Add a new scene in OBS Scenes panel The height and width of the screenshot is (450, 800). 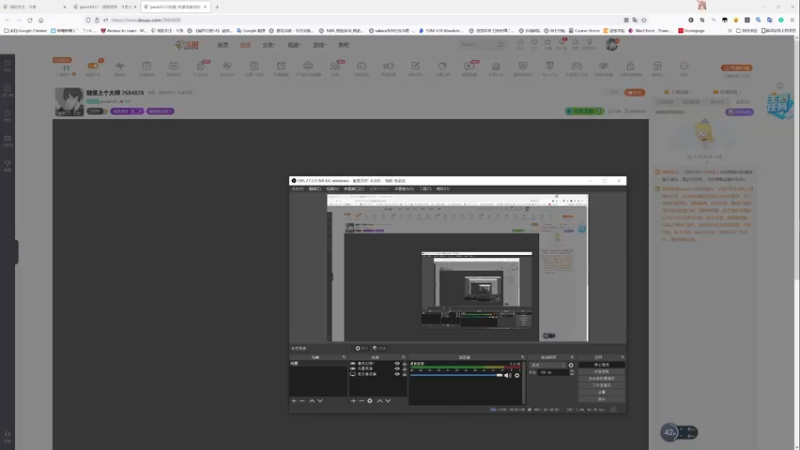coord(294,401)
